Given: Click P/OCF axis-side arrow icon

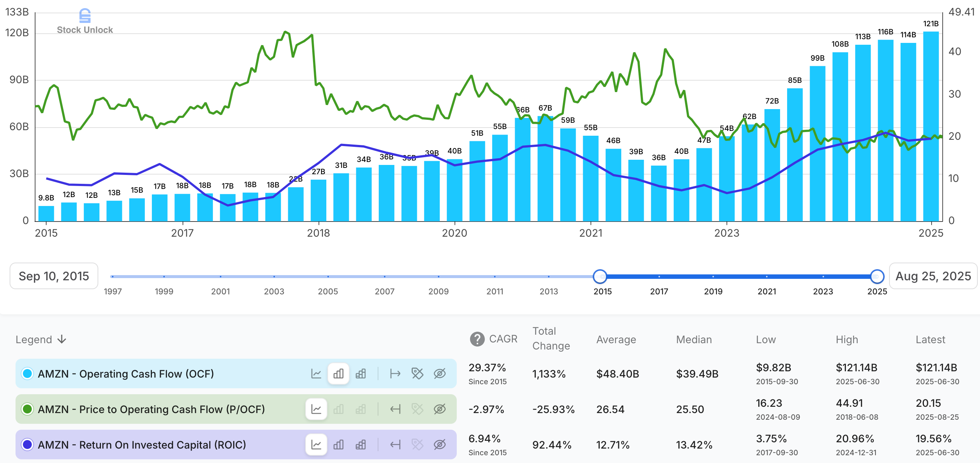Looking at the screenshot, I should [x=395, y=409].
